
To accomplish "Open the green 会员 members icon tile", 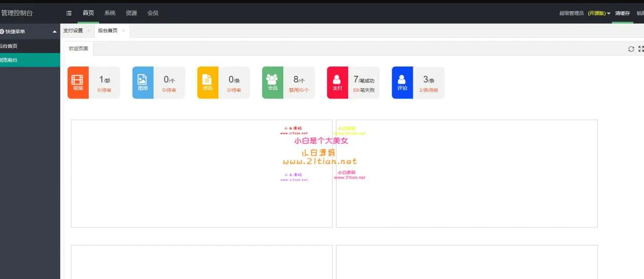I will click(x=272, y=83).
